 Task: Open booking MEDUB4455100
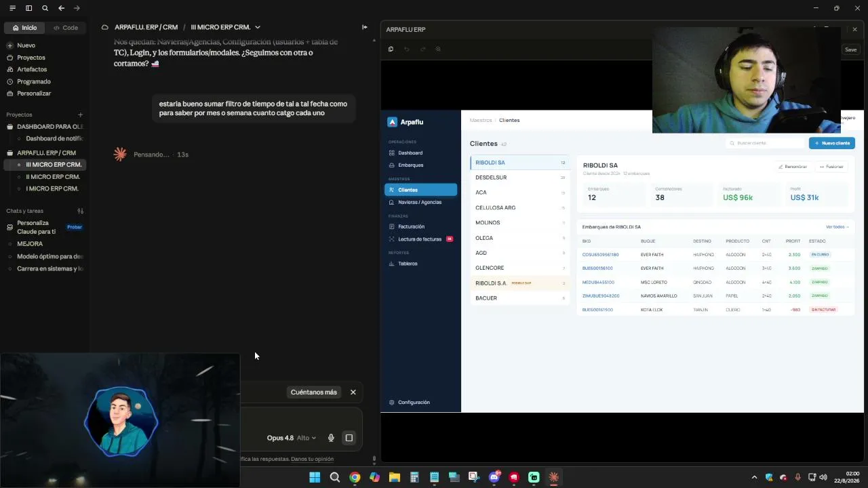click(598, 282)
